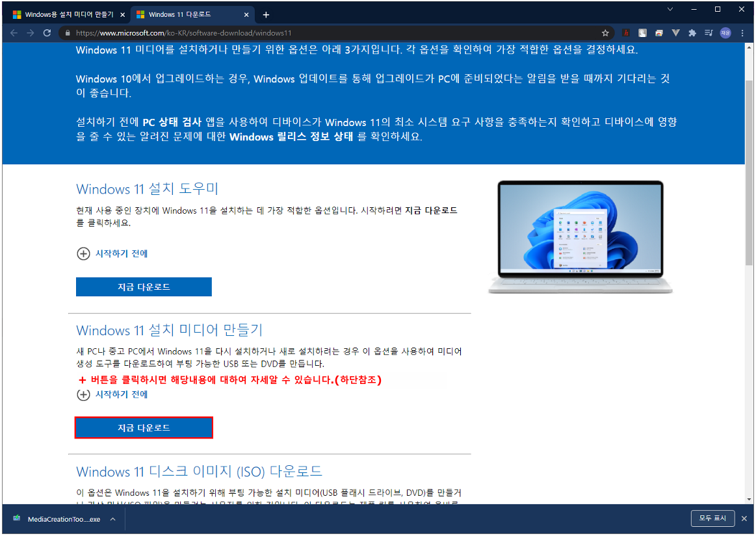Open Chrome three-dot menu

[x=742, y=32]
